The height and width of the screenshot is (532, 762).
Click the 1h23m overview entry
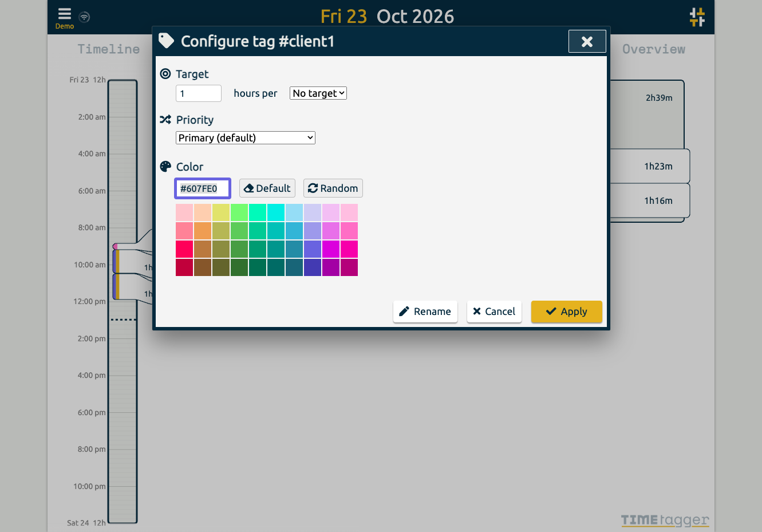(650, 166)
